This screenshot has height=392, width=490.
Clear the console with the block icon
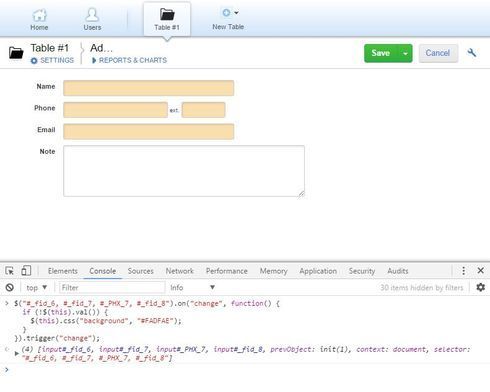[x=10, y=287]
